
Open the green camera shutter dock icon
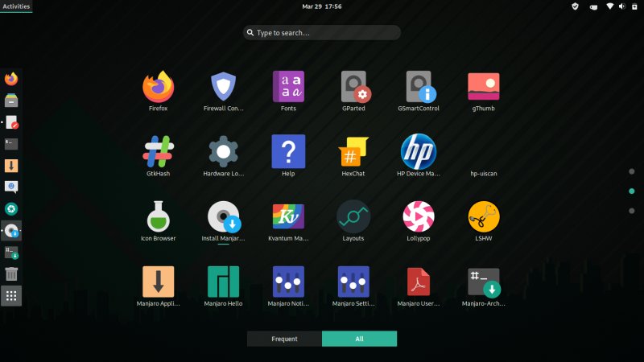coord(11,209)
